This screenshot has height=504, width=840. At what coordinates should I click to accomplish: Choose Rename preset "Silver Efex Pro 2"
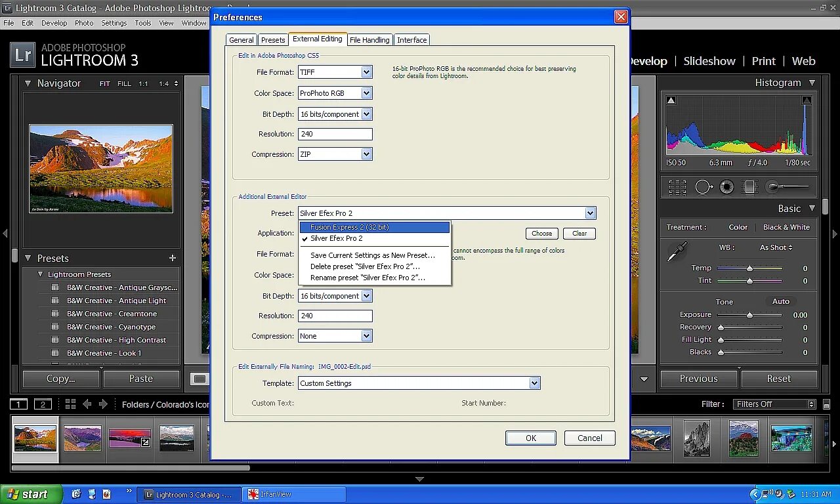375,278
